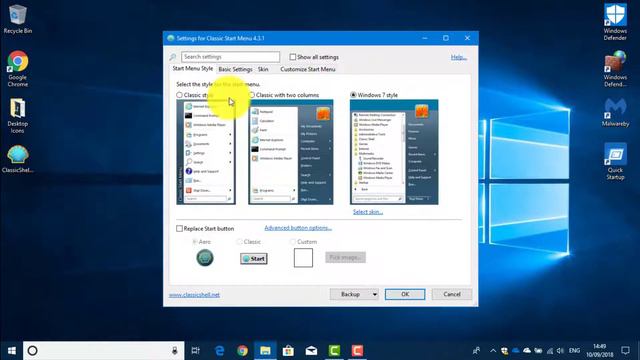This screenshot has width=640, height=360.
Task: Switch to the Basic Settings tab
Action: pos(236,69)
